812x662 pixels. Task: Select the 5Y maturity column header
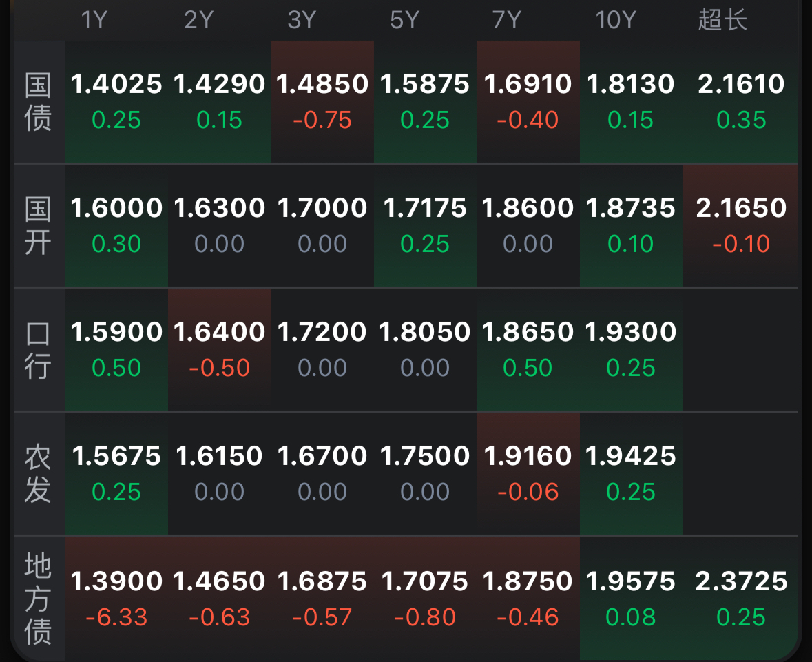404,20
